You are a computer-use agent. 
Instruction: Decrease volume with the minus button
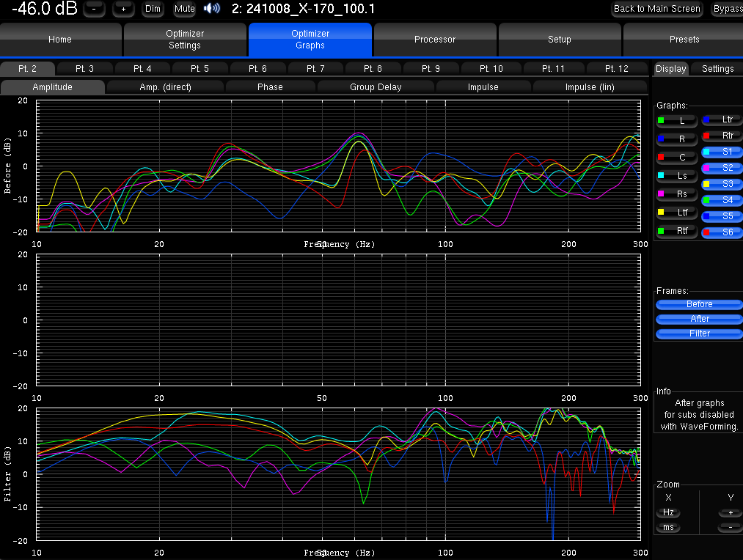pos(94,9)
